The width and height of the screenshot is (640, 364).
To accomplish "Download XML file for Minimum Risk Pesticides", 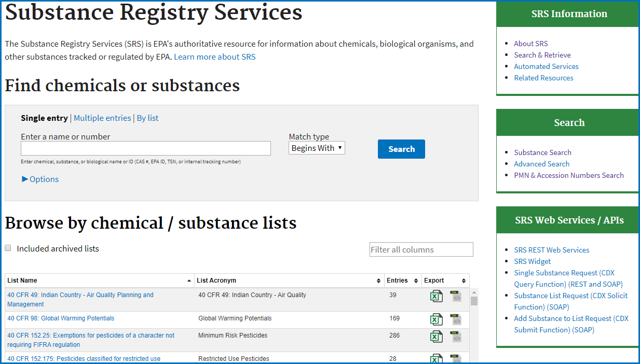I will pos(456,337).
